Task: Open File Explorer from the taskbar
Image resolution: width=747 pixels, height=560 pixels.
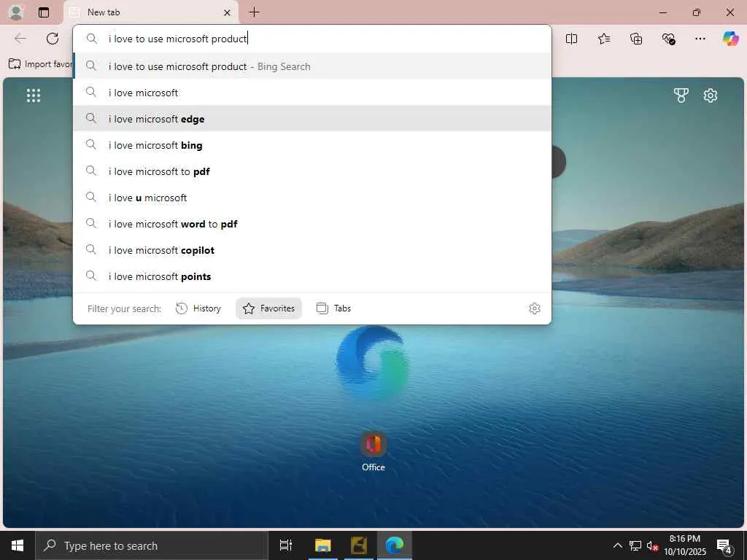Action: pos(322,545)
